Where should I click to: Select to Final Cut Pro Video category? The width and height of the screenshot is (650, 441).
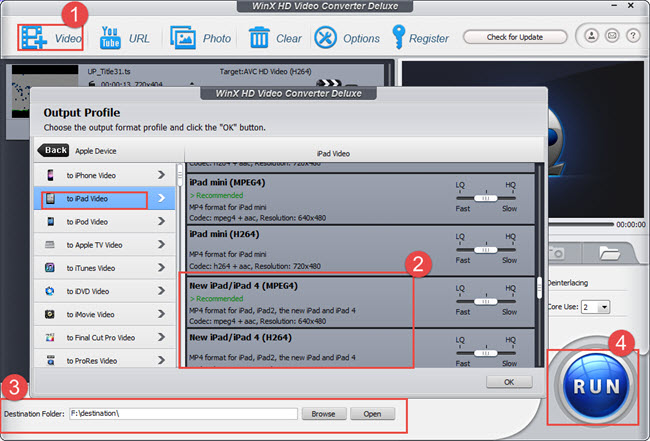coord(104,337)
